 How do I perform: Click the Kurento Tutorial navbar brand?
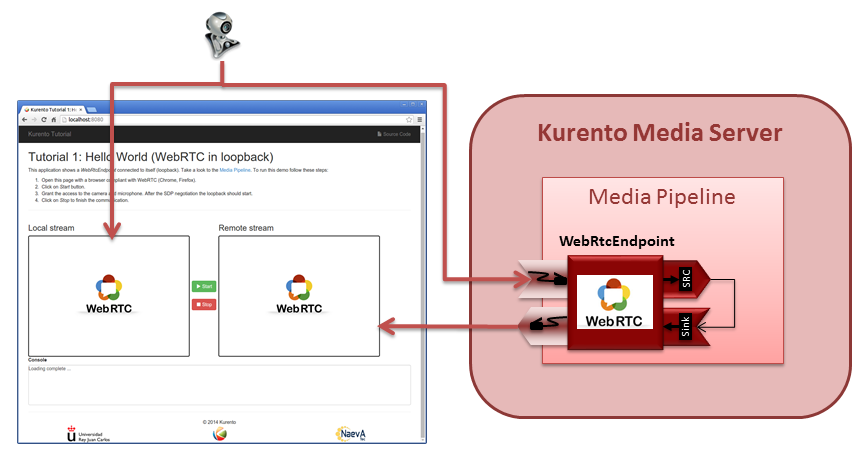point(50,133)
